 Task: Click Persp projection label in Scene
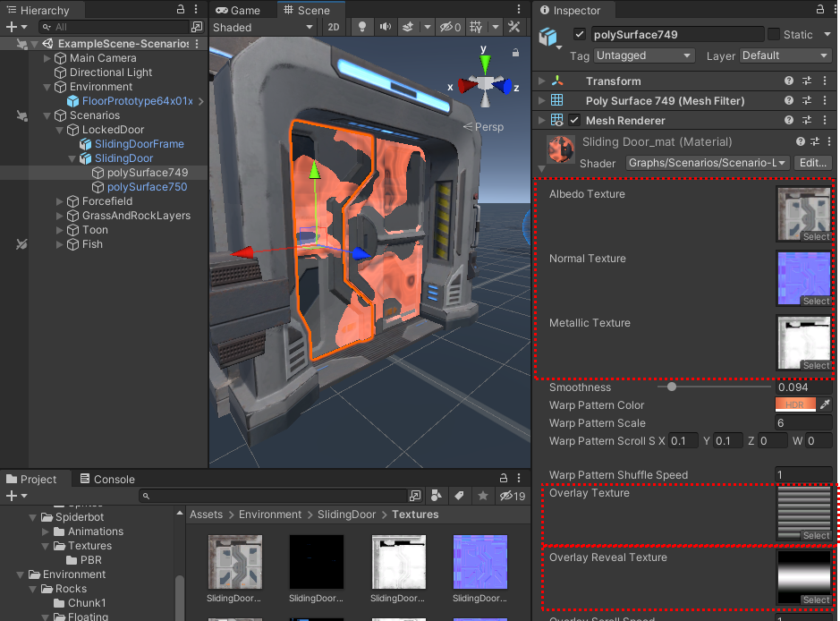click(488, 127)
